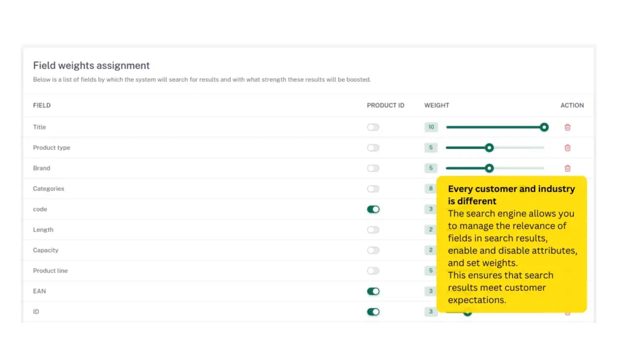The height and width of the screenshot is (364, 630).
Task: Select the code field name
Action: tap(40, 209)
